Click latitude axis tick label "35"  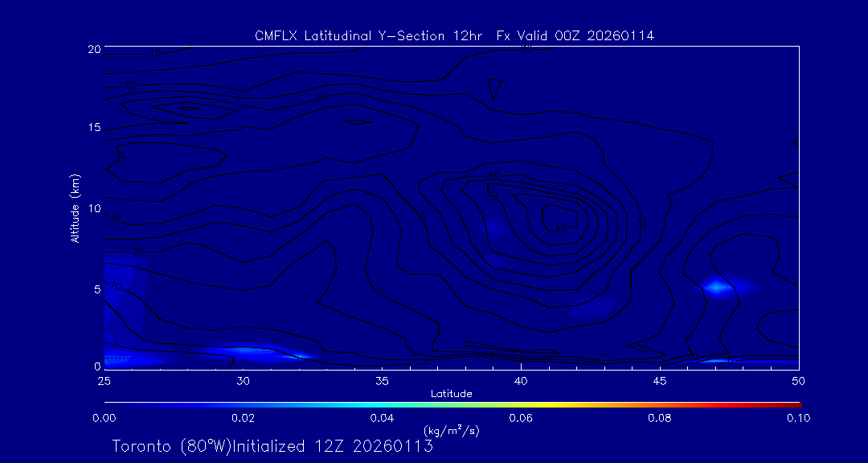pos(382,380)
